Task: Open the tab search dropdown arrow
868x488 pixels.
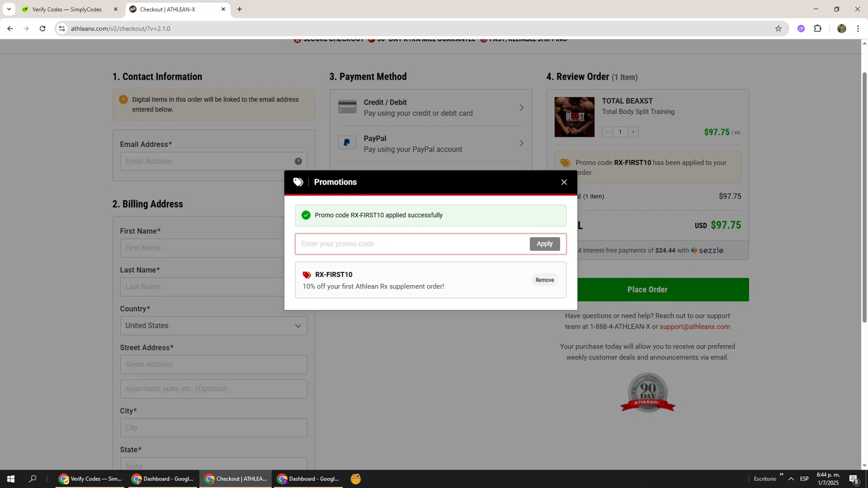Action: click(9, 9)
